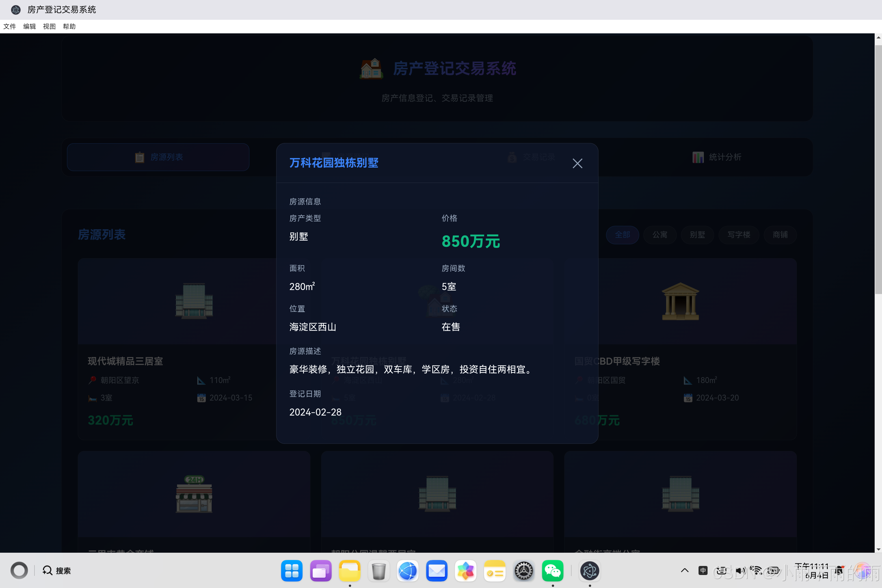Click the calendar icon beside 2024-03-15
The image size is (882, 588).
[201, 398]
